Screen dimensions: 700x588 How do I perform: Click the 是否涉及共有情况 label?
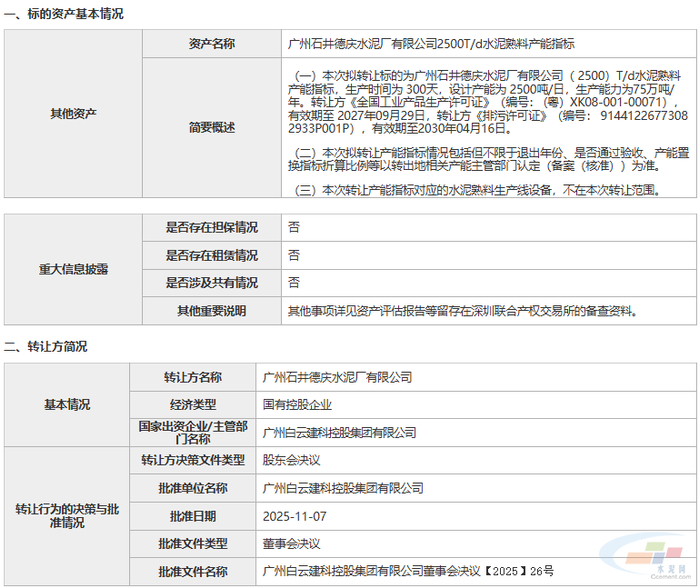212,283
